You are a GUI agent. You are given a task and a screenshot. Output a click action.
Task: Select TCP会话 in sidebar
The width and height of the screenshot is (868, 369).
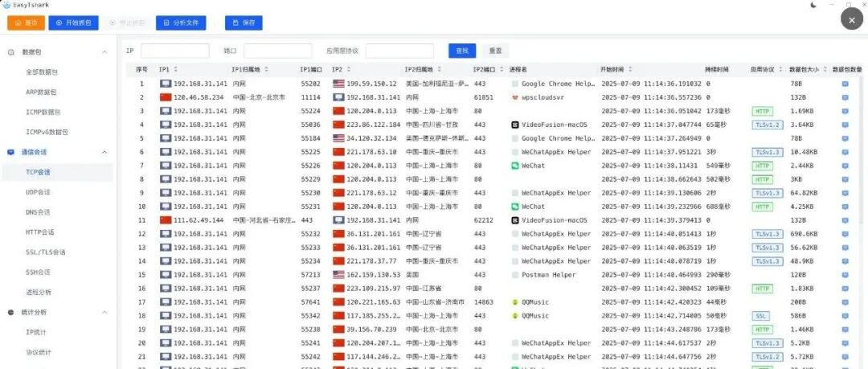39,172
